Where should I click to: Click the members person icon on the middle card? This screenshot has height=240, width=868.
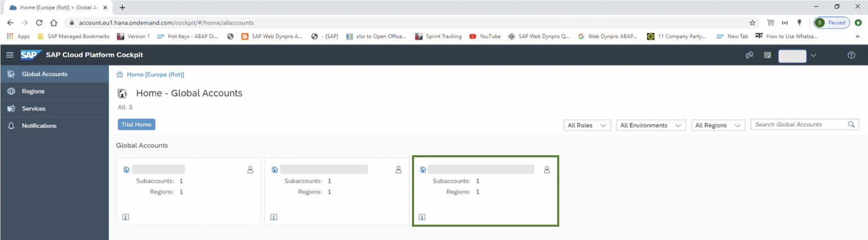click(x=398, y=170)
